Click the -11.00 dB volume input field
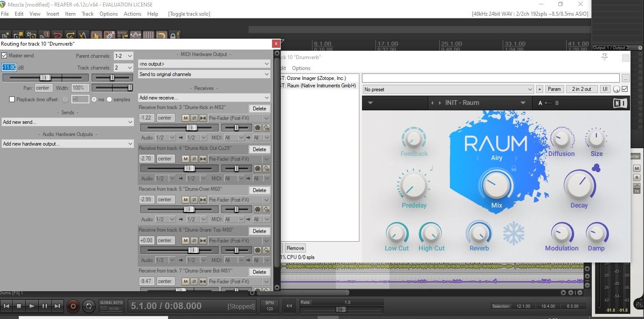This screenshot has width=644, height=319. click(x=9, y=67)
